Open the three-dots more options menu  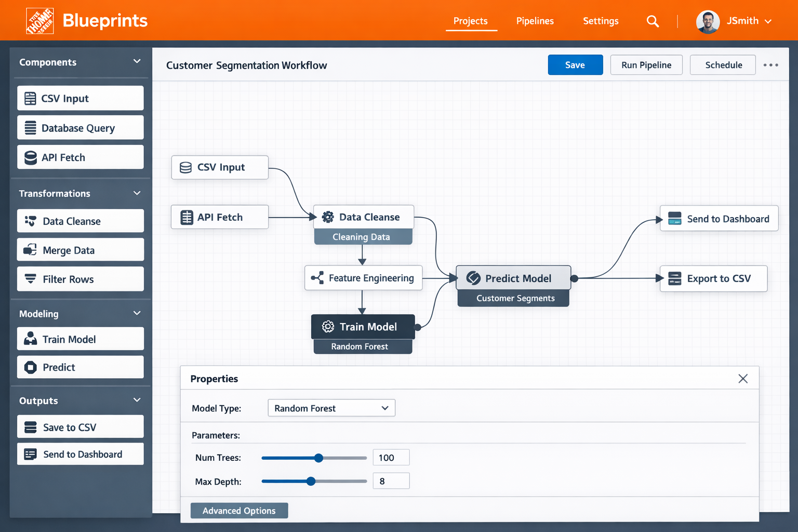pyautogui.click(x=770, y=65)
